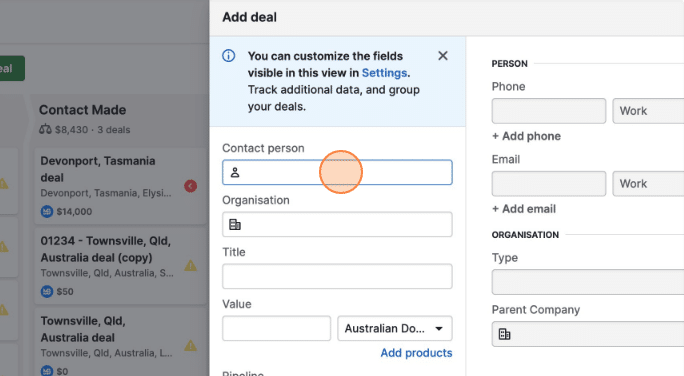The width and height of the screenshot is (684, 376).
Task: Open the email type Work dropdown
Action: (x=648, y=184)
